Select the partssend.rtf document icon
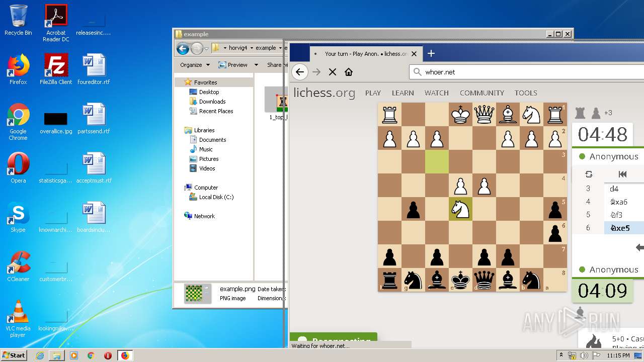The width and height of the screenshot is (644, 362). (94, 119)
